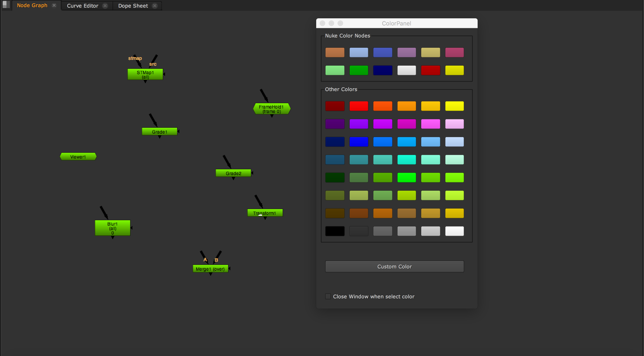Select the Merge1 (over) node

click(x=210, y=269)
